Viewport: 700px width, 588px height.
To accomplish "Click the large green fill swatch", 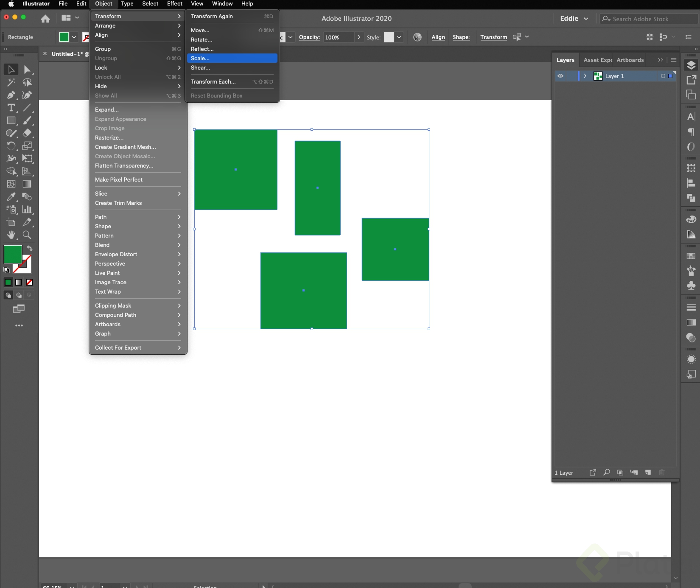I will [x=13, y=255].
